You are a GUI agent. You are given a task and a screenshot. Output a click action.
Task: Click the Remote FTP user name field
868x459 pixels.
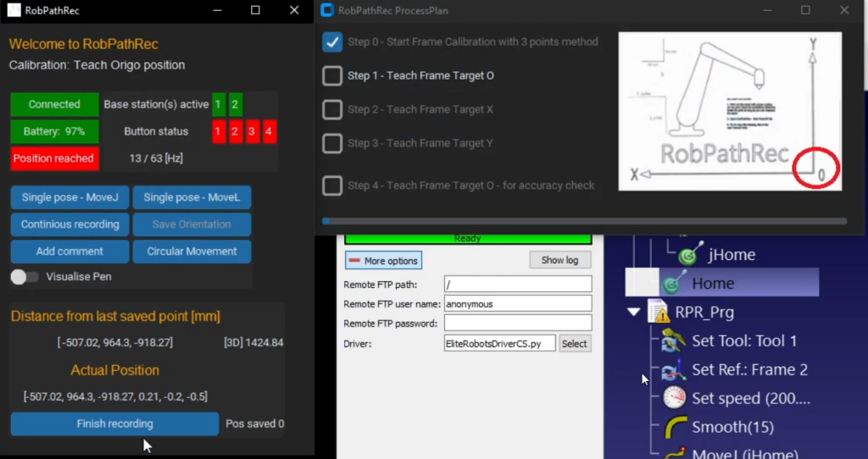coord(518,304)
